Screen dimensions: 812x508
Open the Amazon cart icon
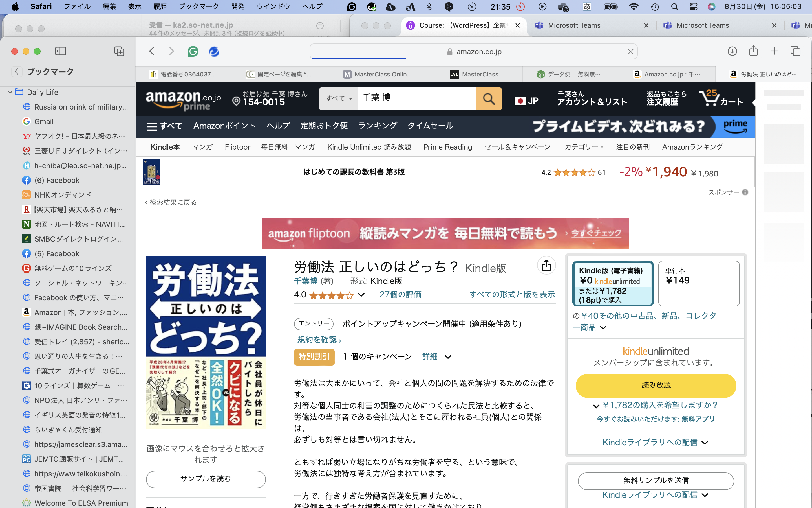pos(720,98)
